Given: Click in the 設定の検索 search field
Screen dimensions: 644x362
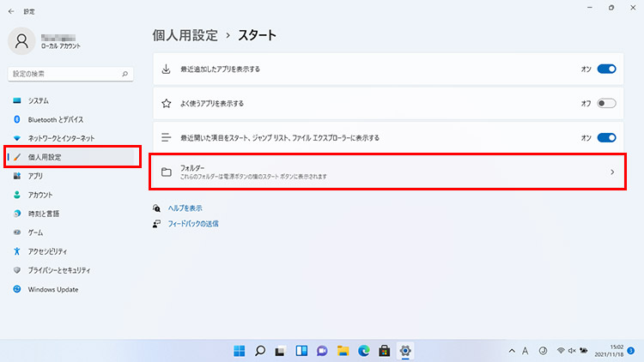Looking at the screenshot, I should 64,75.
